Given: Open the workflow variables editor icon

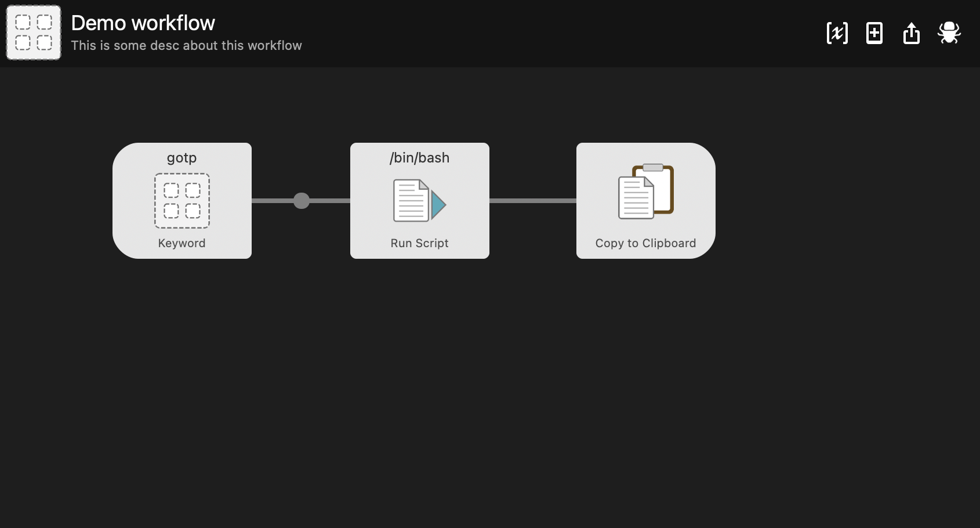Looking at the screenshot, I should [x=837, y=33].
